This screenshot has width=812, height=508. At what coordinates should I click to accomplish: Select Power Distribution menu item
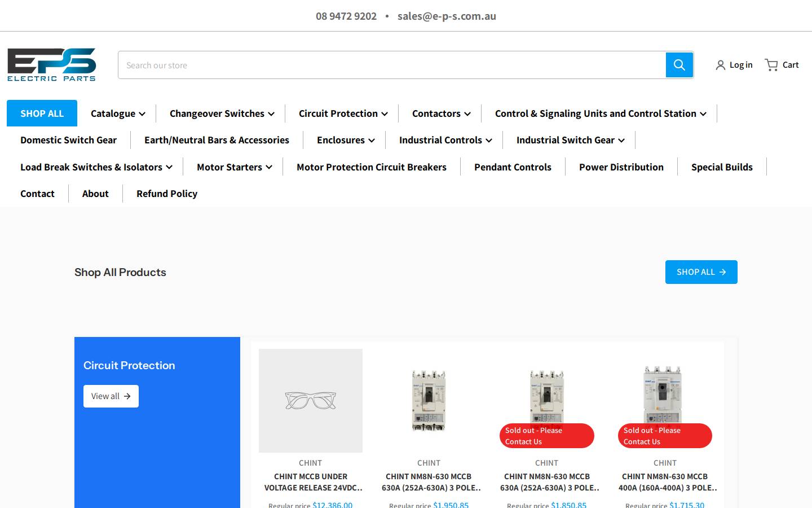coord(621,167)
